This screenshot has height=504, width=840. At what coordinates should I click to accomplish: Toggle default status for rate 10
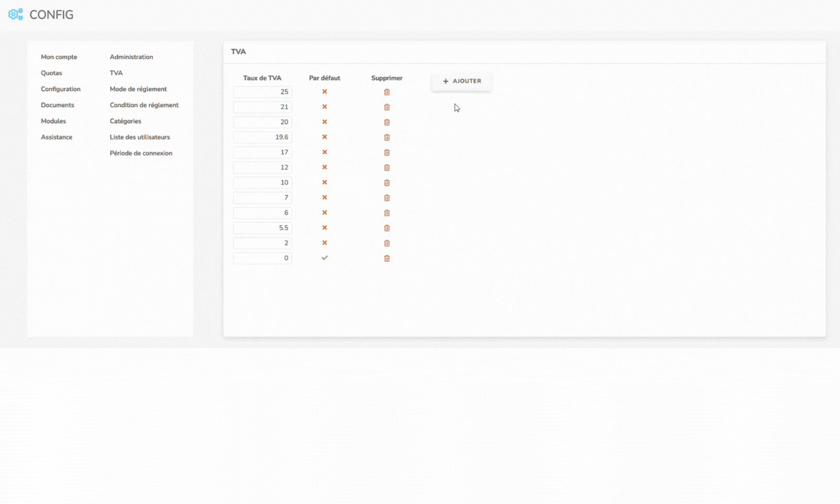pyautogui.click(x=324, y=182)
